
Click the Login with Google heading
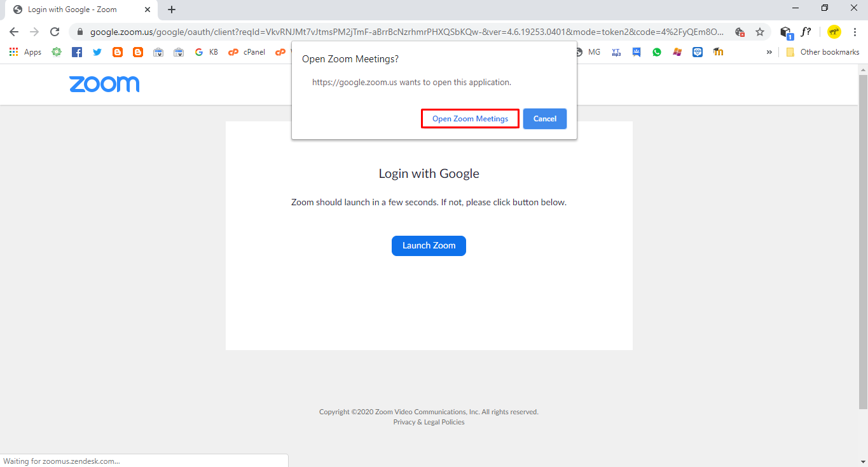coord(429,173)
